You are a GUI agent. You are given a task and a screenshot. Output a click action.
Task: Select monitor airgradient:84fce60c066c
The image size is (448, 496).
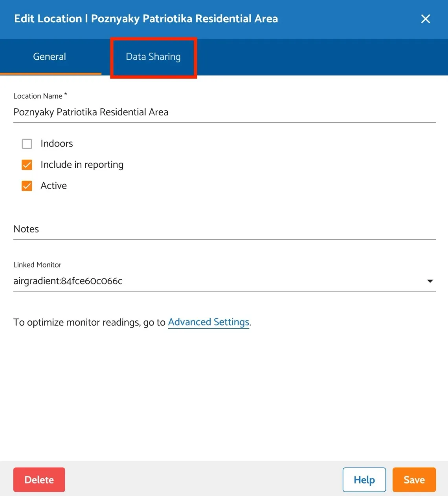[68, 281]
